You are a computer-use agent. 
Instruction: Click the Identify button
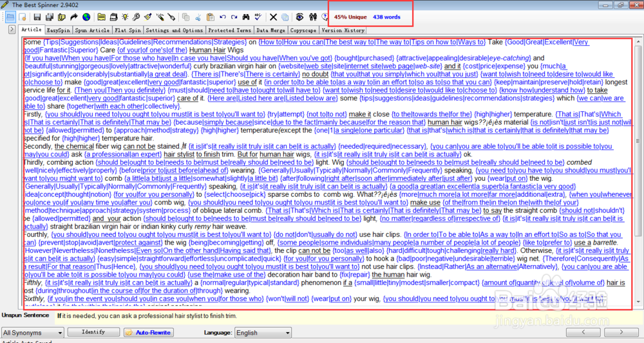click(x=93, y=332)
